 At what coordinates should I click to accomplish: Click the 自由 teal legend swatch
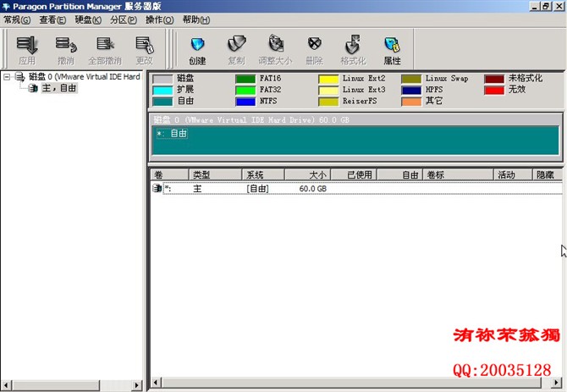[162, 102]
